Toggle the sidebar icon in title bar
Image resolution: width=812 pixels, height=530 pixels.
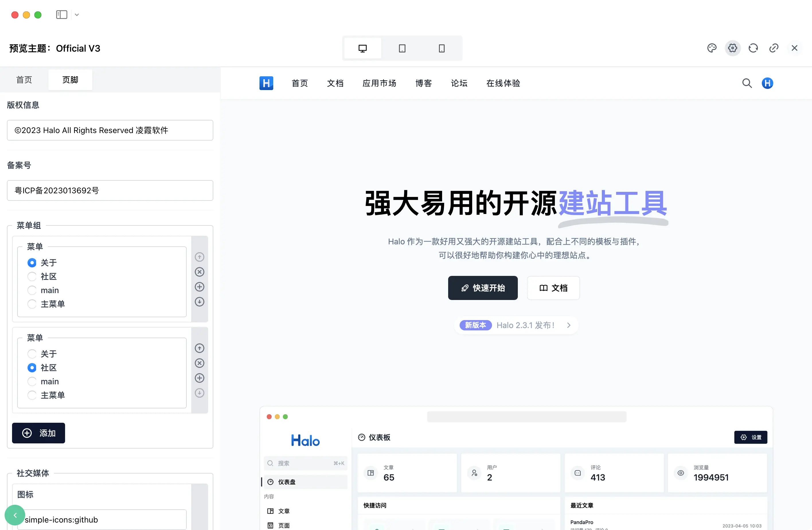click(x=62, y=15)
